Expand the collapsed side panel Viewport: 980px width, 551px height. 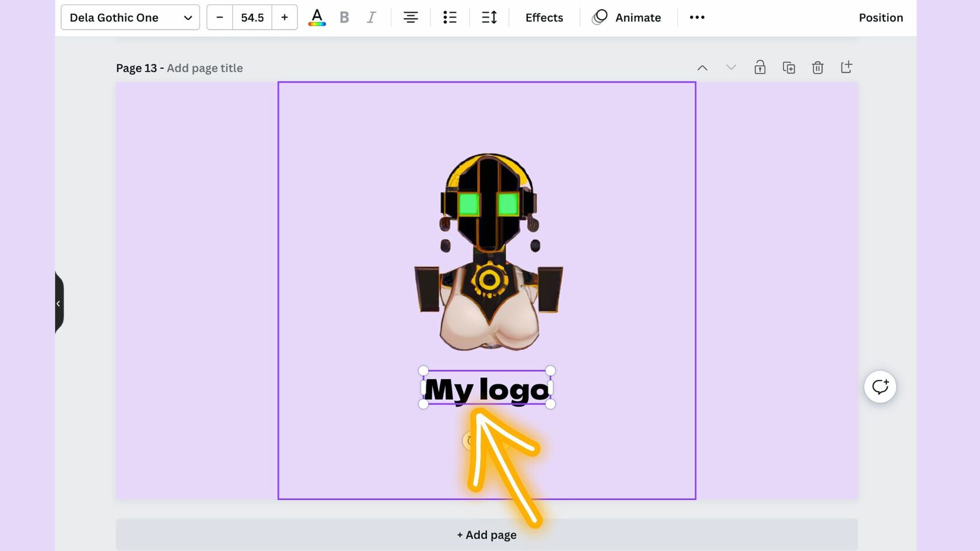coord(59,303)
